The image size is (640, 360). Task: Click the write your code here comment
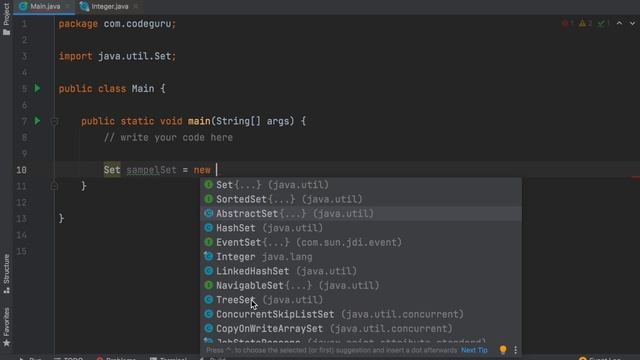(x=168, y=138)
